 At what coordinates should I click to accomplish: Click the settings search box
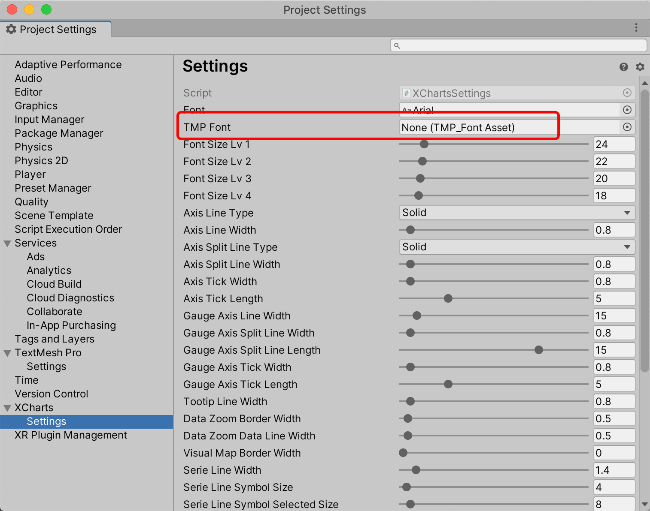tap(515, 46)
